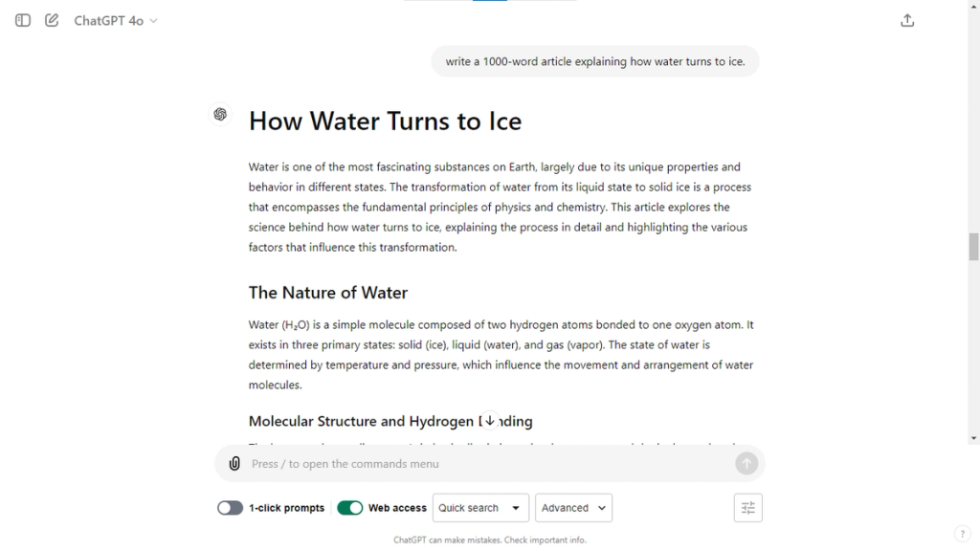This screenshot has width=980, height=551.
Task: Disable the Web access toggle
Action: pyautogui.click(x=350, y=508)
